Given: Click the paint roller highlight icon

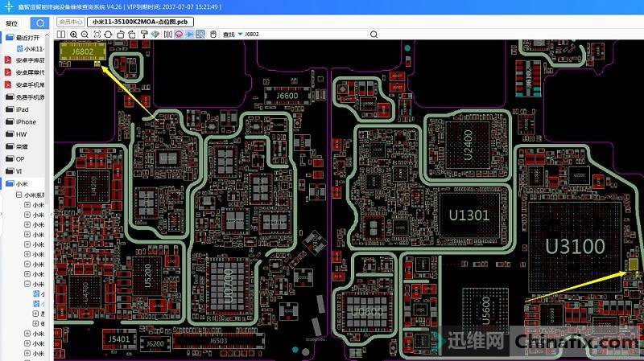Looking at the screenshot, I should [x=143, y=35].
